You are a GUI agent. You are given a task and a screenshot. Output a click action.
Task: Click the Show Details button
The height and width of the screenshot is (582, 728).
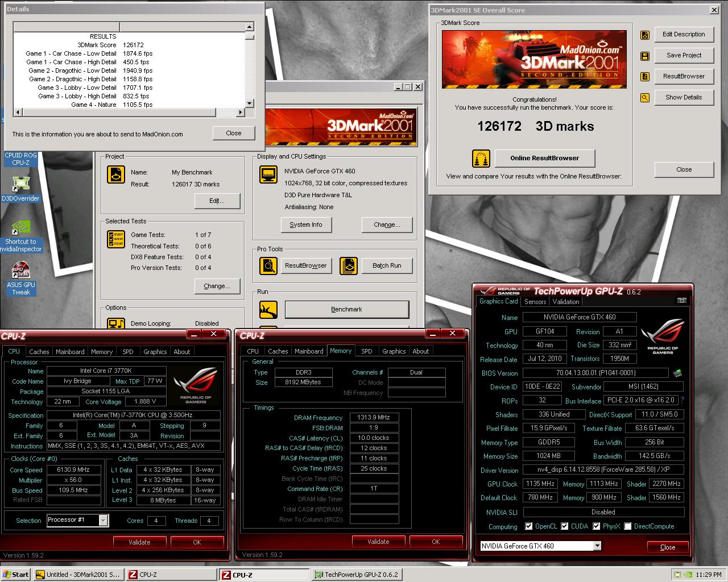click(684, 98)
